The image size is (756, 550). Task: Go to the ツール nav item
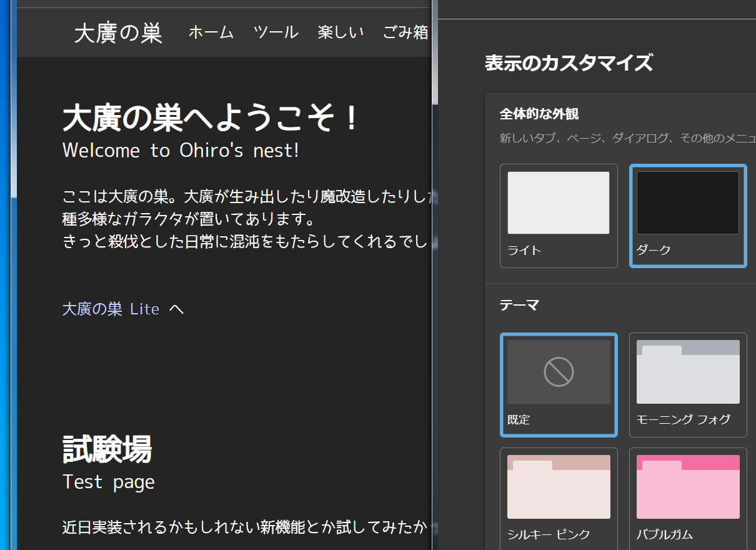point(276,32)
